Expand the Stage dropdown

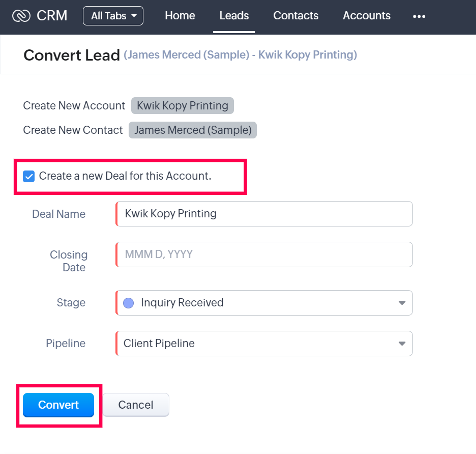point(264,303)
